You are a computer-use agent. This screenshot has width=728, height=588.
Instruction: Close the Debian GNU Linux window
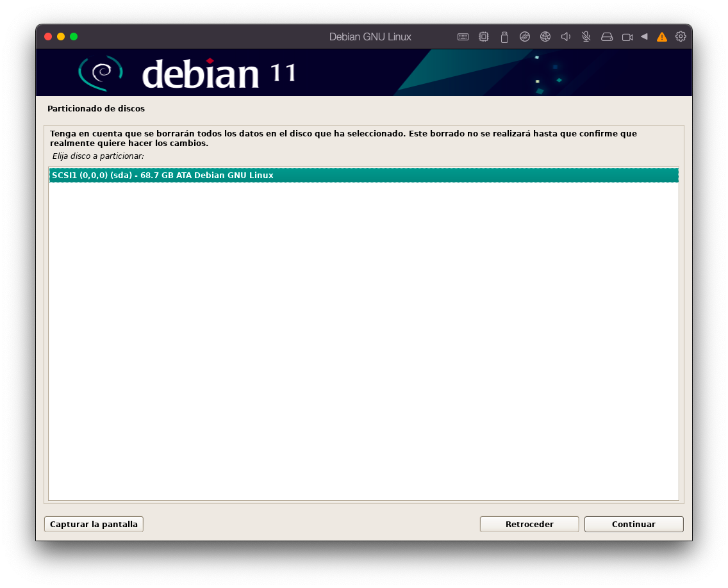[48, 37]
